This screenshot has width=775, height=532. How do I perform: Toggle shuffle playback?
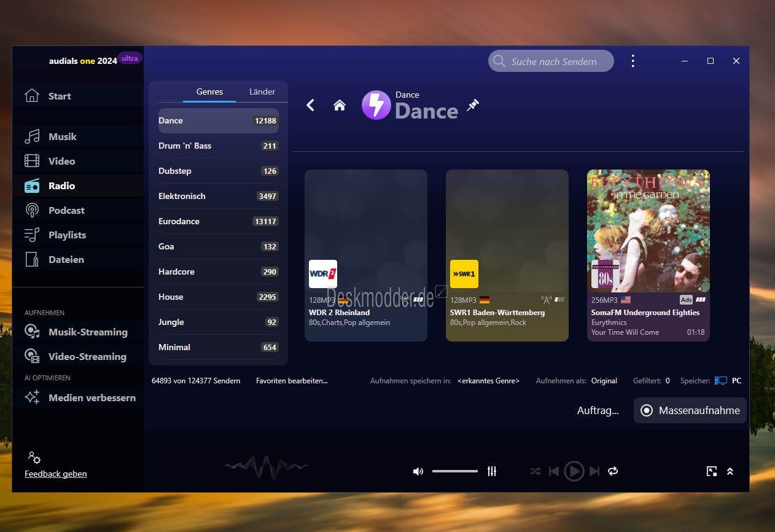point(535,471)
